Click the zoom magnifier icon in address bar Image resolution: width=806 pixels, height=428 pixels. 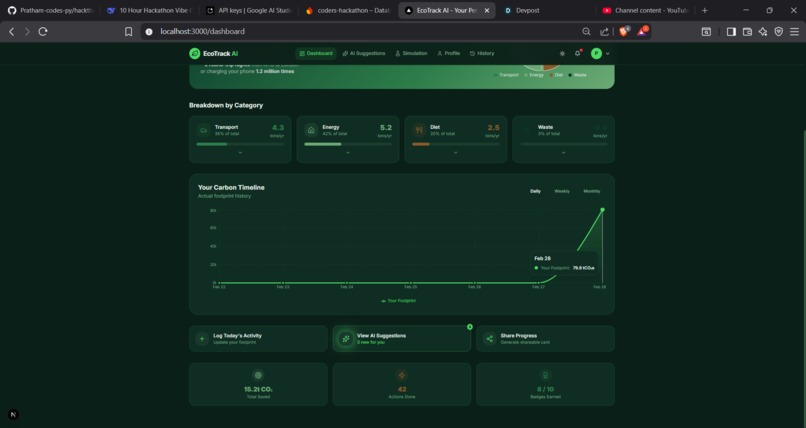(587, 31)
